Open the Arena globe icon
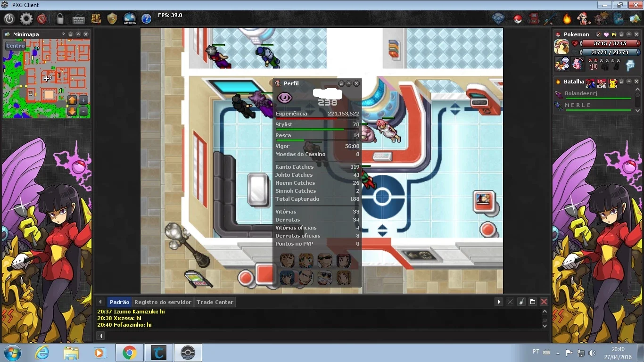Viewport: 644px width, 362px height. coord(129,19)
